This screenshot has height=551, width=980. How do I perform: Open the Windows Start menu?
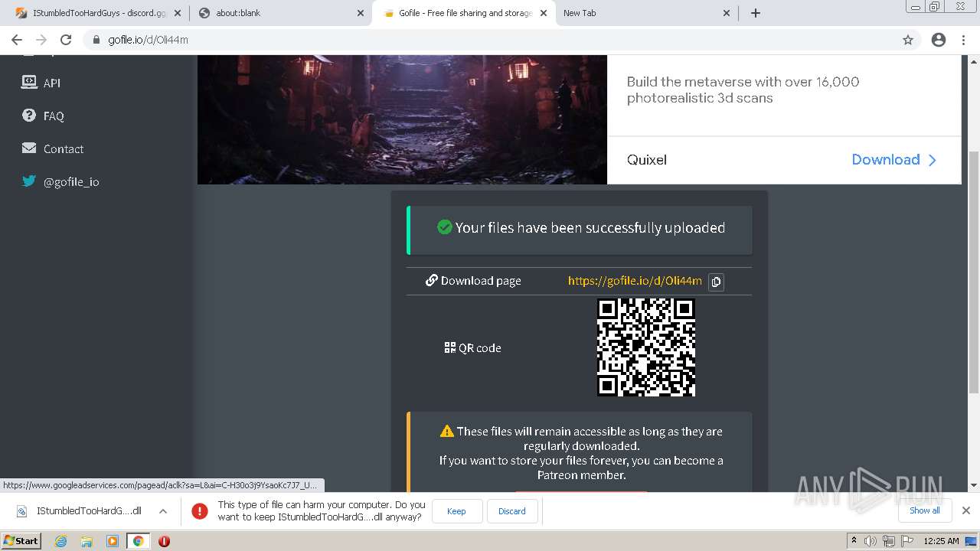coord(21,541)
